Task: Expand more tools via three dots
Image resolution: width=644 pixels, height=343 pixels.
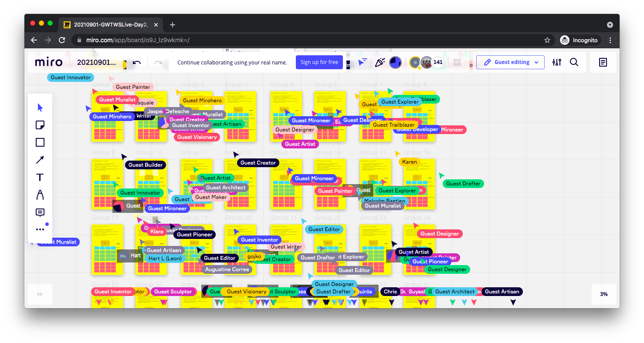Action: pyautogui.click(x=40, y=229)
